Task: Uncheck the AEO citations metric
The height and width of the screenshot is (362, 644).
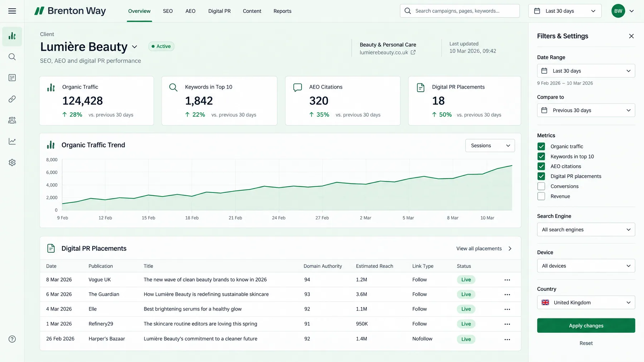Action: [x=541, y=166]
